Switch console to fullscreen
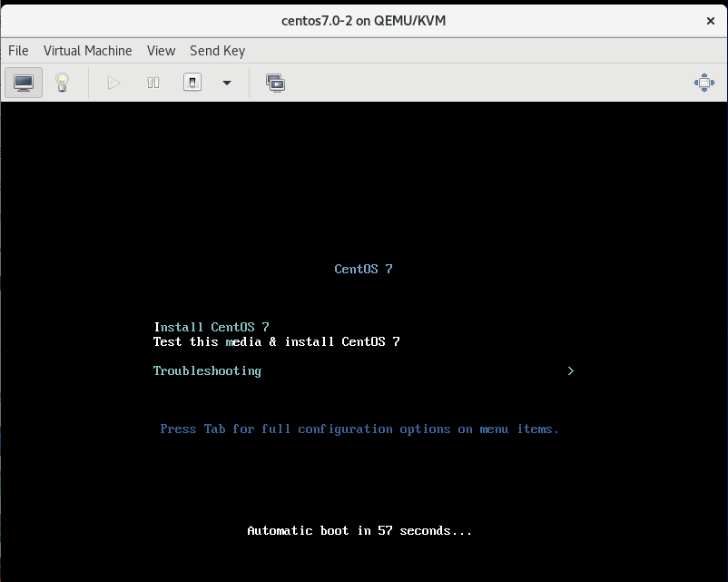Viewport: 728px width, 582px height. pyautogui.click(x=704, y=83)
